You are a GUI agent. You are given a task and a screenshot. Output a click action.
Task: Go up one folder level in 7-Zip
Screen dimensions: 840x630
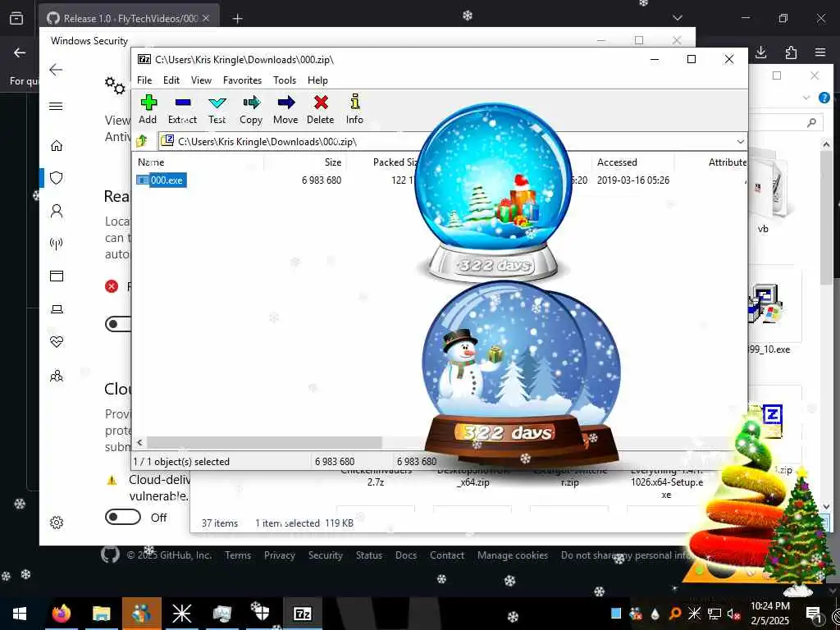coord(142,141)
